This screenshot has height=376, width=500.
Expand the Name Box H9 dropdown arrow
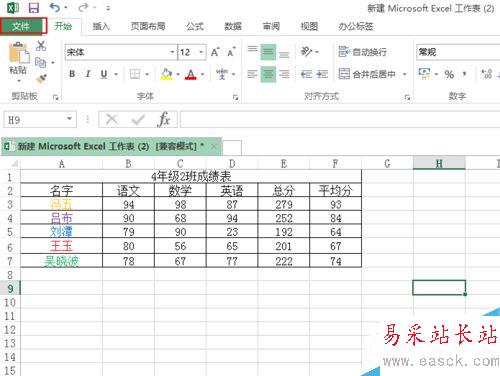tap(69, 119)
